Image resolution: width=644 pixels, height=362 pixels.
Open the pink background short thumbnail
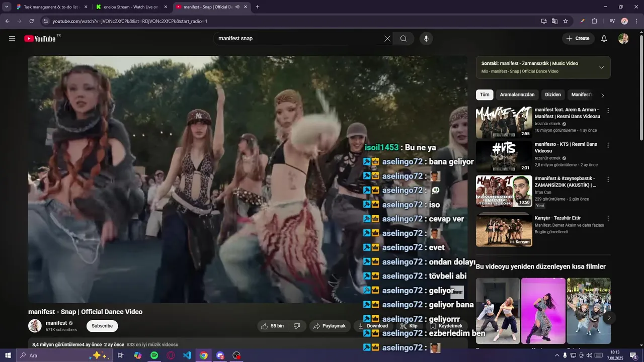543,311
